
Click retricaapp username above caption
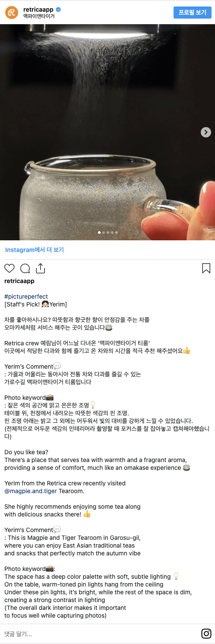coord(19,281)
